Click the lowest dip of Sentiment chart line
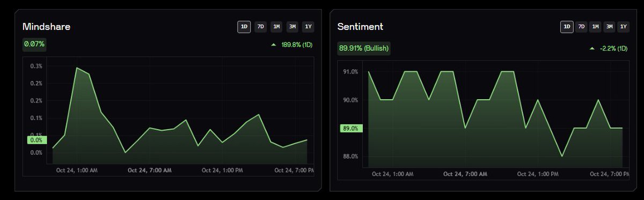 tap(561, 156)
